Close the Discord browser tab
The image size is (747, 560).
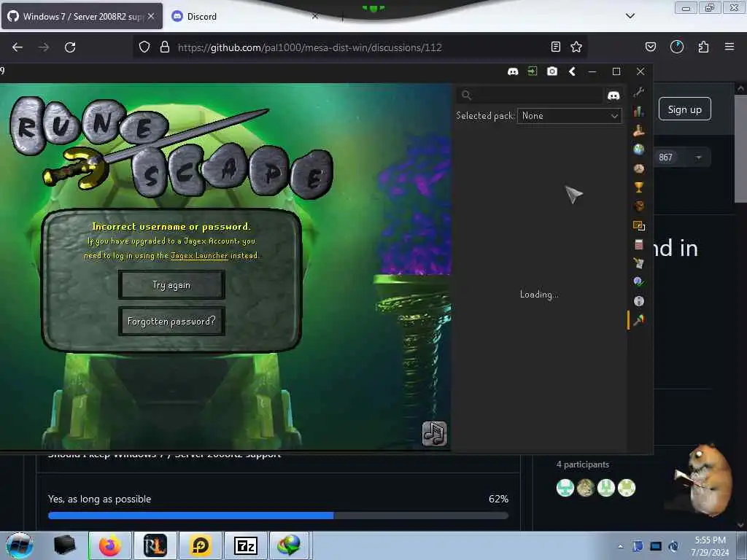(x=315, y=16)
